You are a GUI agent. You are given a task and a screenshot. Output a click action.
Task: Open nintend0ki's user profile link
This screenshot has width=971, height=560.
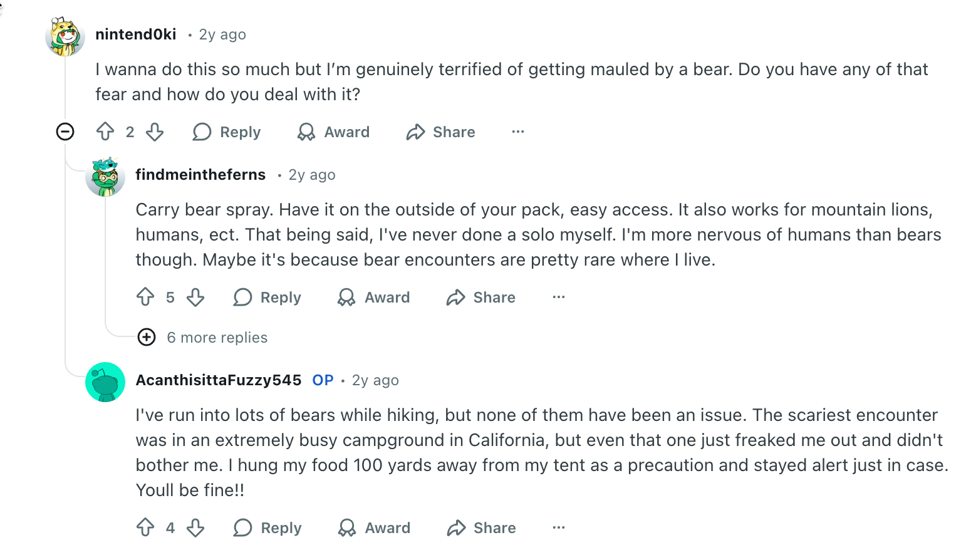136,34
